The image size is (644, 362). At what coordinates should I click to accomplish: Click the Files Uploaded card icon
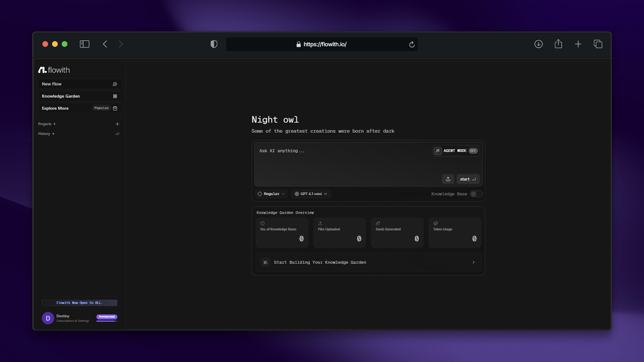(320, 223)
